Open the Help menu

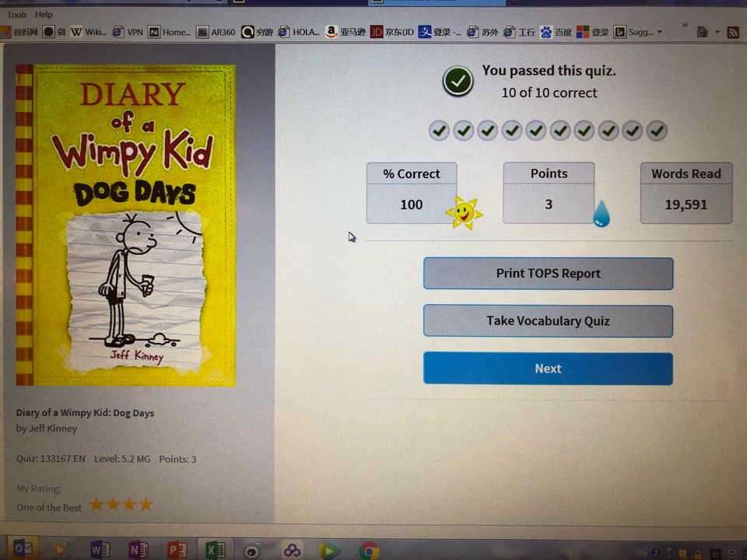[44, 15]
